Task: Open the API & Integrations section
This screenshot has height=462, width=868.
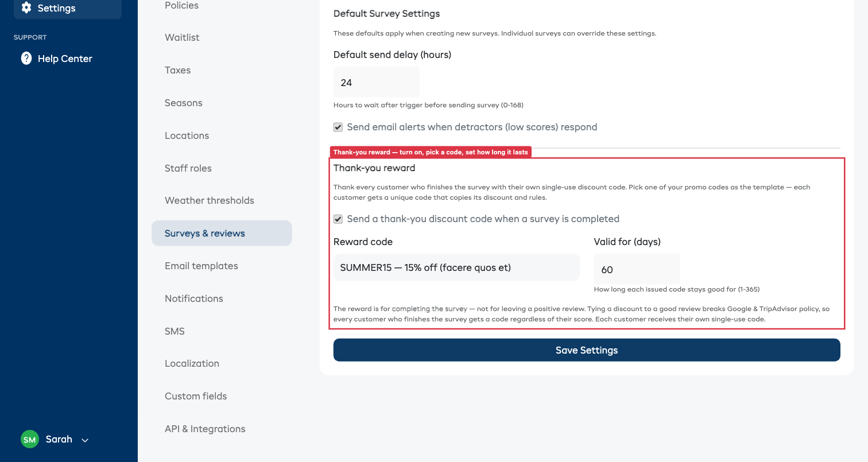Action: [x=205, y=429]
